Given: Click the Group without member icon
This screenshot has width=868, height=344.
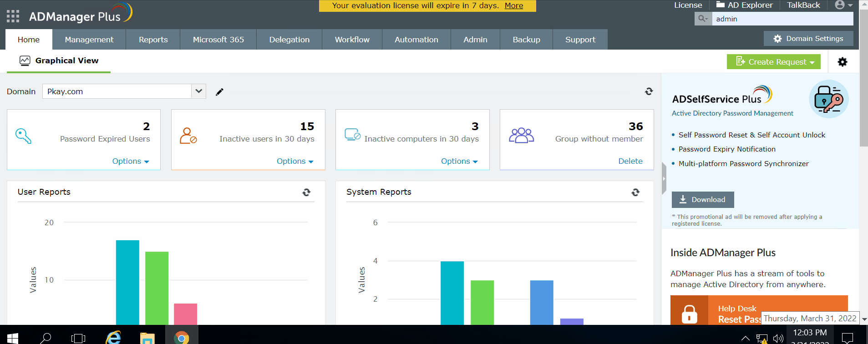Looking at the screenshot, I should (521, 136).
